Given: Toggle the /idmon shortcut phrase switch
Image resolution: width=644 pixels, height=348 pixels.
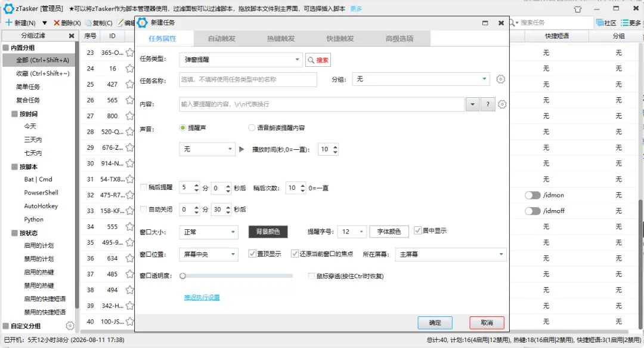Looking at the screenshot, I should click(x=532, y=195).
